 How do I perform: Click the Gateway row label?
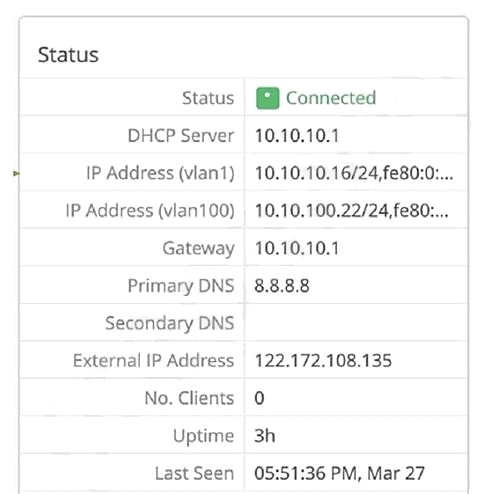click(x=199, y=249)
